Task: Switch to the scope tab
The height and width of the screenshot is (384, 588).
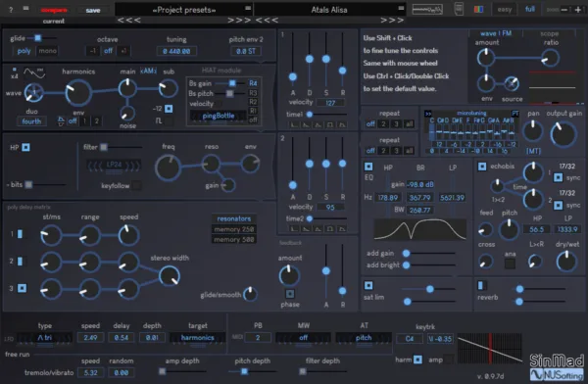Action: point(550,33)
